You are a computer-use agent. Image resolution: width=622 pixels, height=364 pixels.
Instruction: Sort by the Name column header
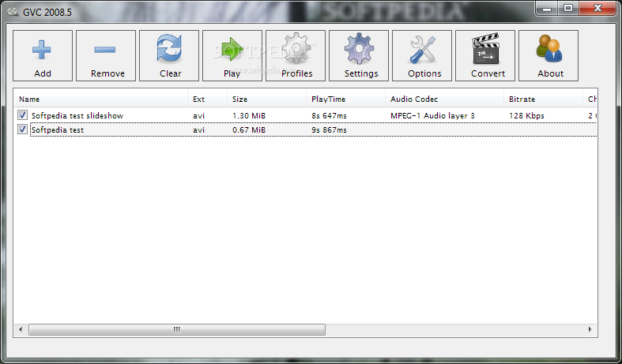[100, 99]
